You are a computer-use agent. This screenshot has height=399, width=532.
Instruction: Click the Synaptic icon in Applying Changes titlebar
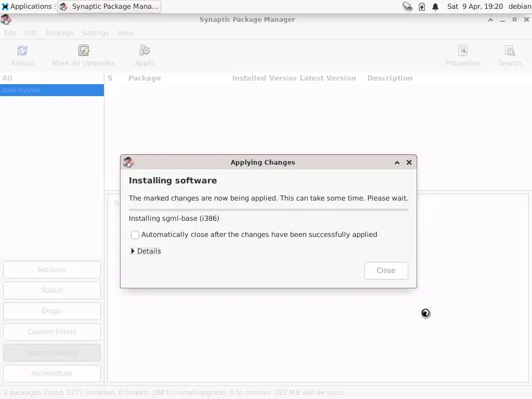click(x=129, y=162)
